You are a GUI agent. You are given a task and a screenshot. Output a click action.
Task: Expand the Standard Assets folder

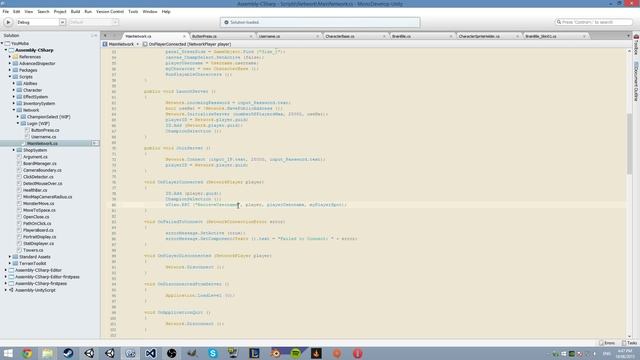(10, 257)
